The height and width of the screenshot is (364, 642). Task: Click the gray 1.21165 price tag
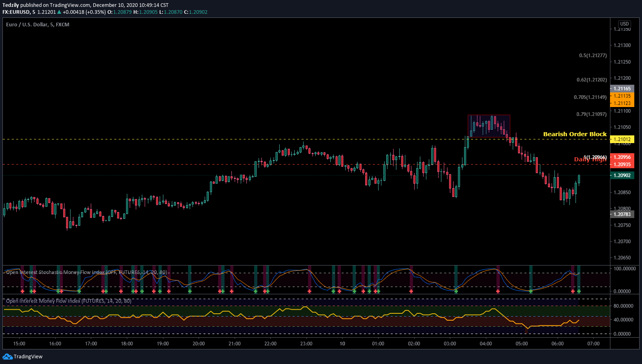point(622,89)
